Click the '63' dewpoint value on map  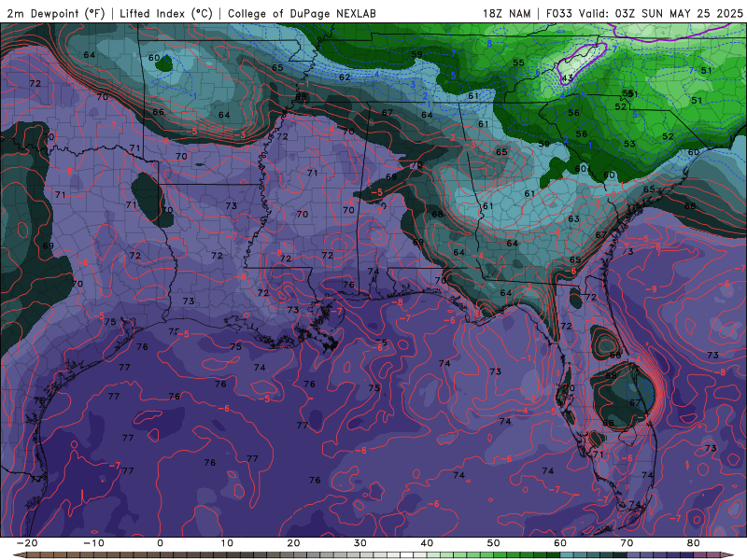pyautogui.click(x=573, y=219)
